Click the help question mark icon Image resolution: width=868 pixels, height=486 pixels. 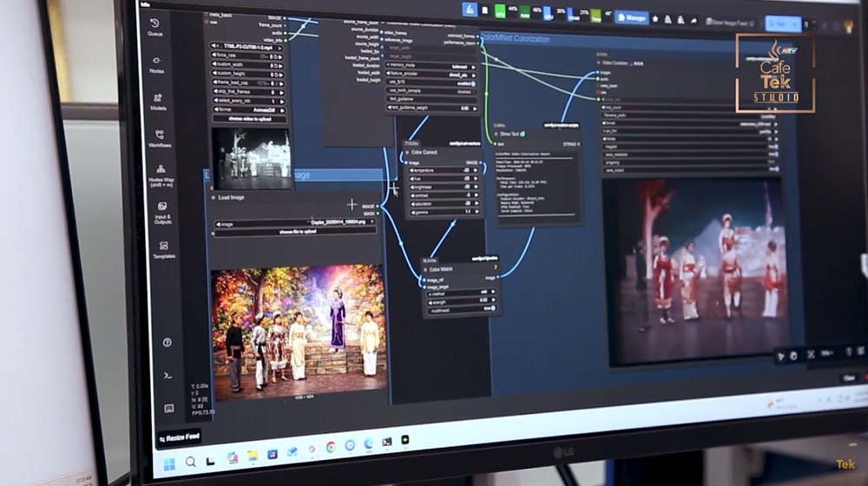(167, 343)
